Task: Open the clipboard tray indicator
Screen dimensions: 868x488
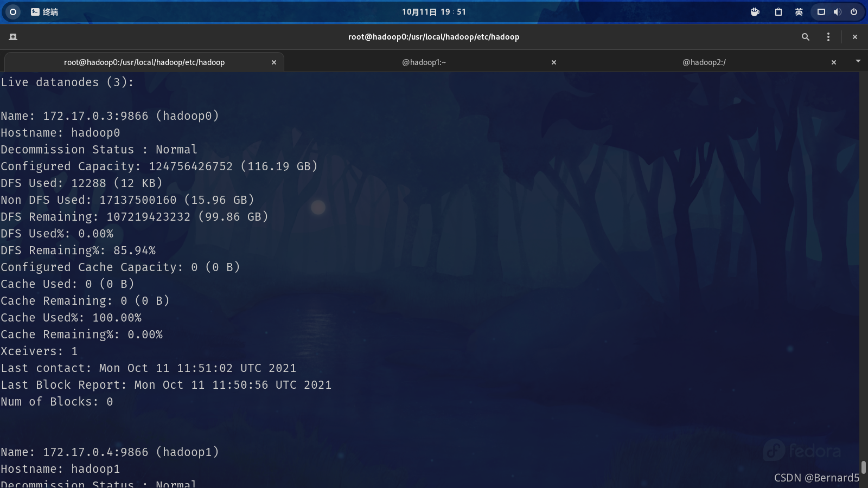Action: [778, 12]
